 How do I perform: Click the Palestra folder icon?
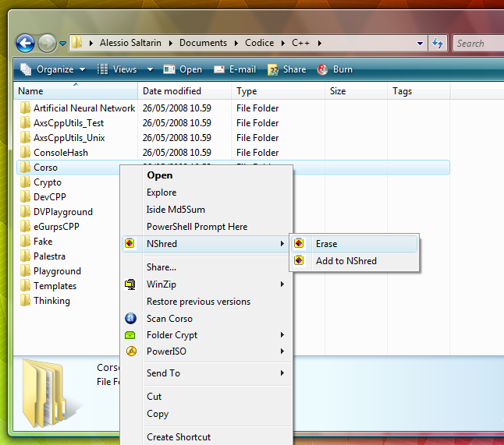[x=25, y=256]
